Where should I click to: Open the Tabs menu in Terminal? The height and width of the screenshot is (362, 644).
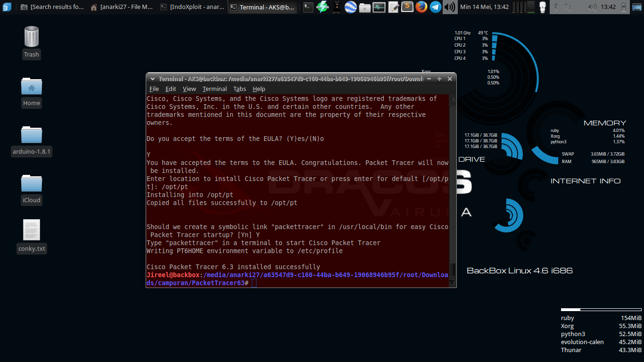click(x=239, y=89)
